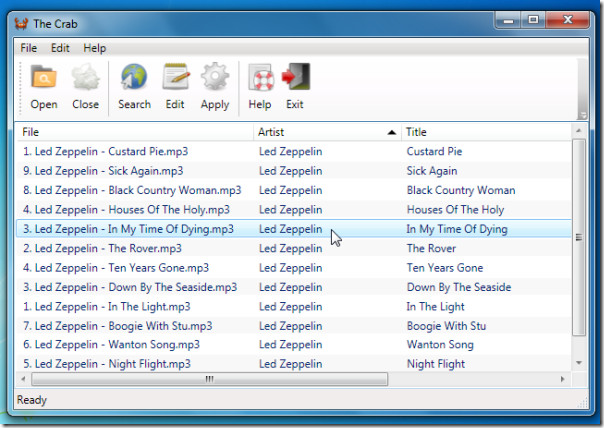Open the File menu
The width and height of the screenshot is (604, 428).
[x=29, y=48]
